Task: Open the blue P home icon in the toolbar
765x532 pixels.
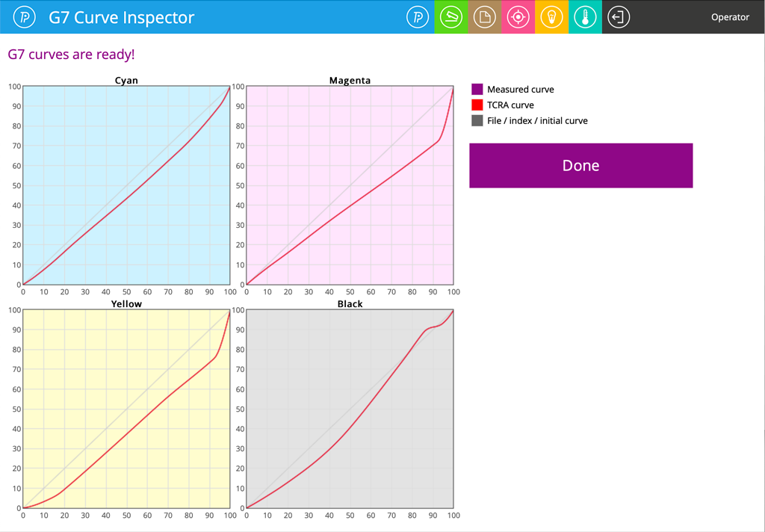Action: coord(418,17)
